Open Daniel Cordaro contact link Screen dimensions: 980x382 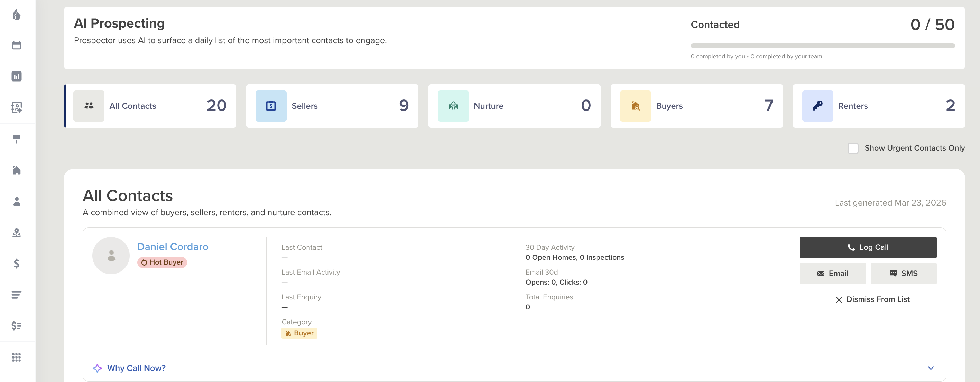point(173,246)
